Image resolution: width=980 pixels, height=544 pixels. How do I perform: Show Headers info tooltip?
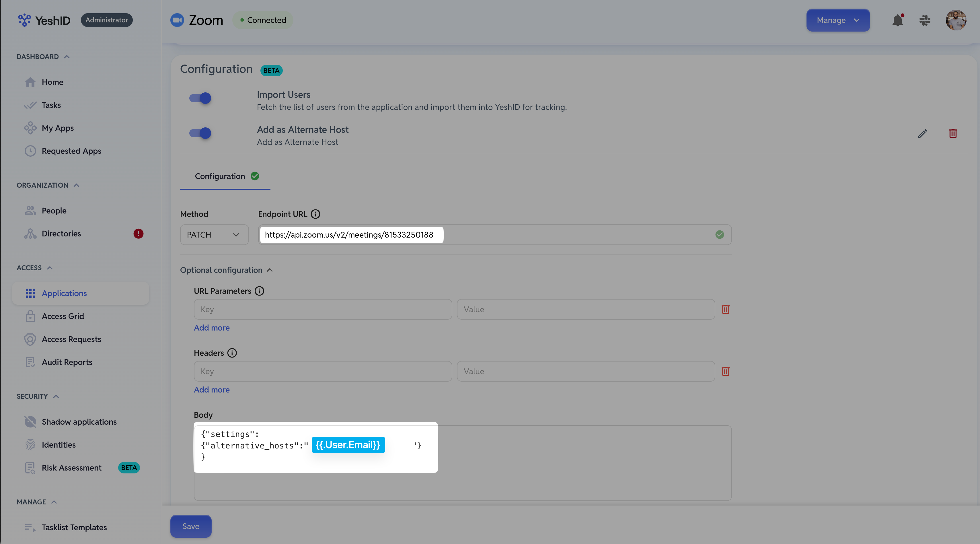click(x=232, y=353)
